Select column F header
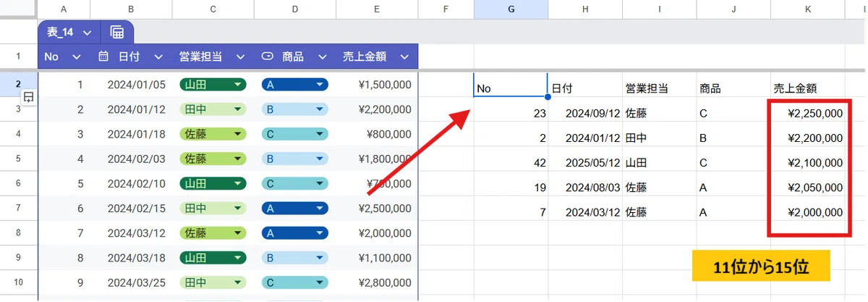The width and height of the screenshot is (868, 302). point(446,9)
